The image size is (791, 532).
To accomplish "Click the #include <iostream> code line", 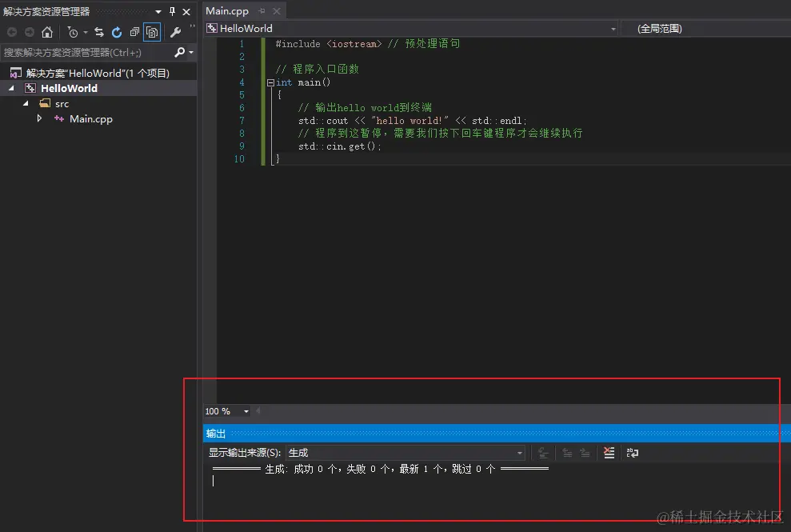I will tap(367, 44).
